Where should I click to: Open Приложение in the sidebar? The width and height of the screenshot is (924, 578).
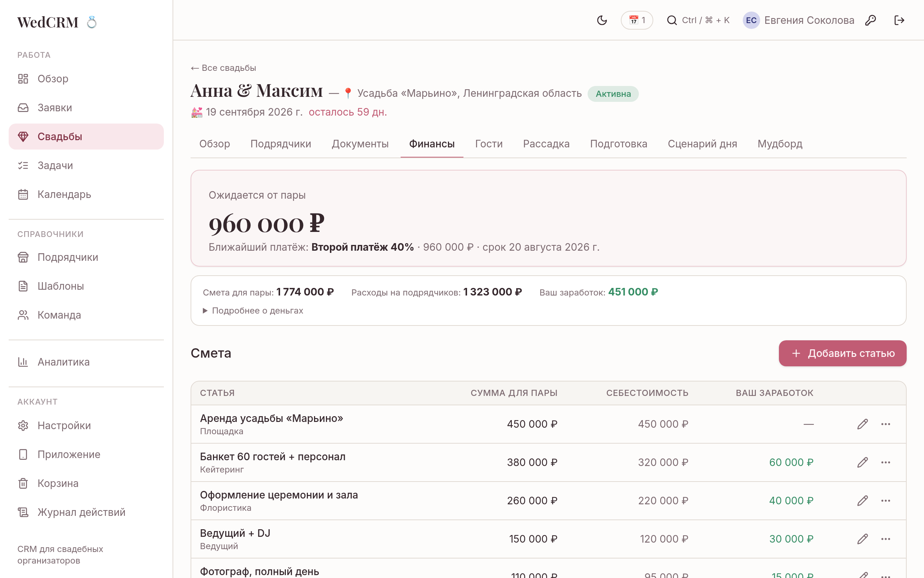tap(86, 454)
